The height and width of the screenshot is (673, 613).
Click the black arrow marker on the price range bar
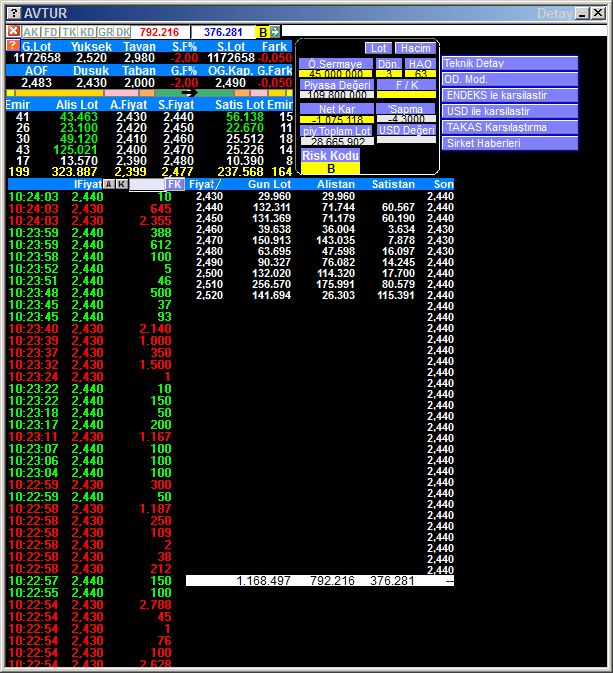pyautogui.click(x=189, y=93)
